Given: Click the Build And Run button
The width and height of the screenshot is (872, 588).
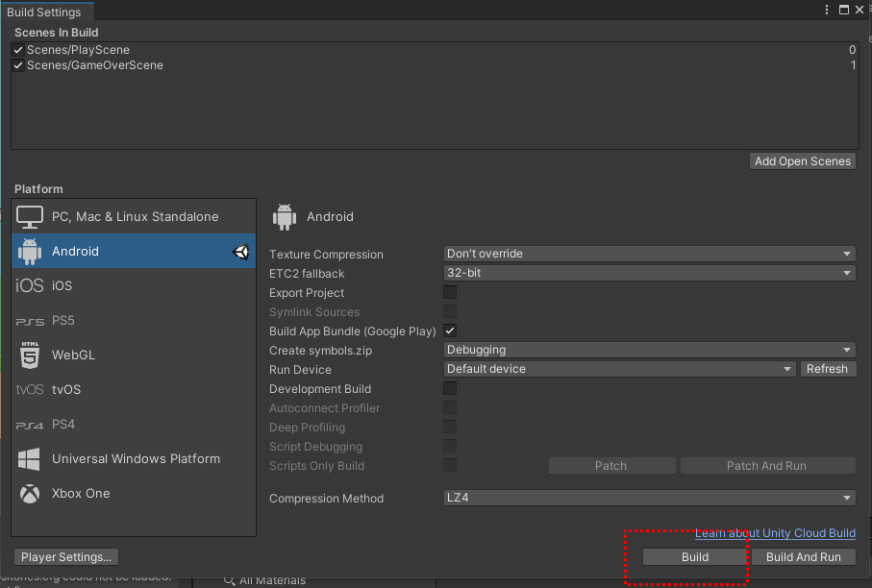Looking at the screenshot, I should coord(804,557).
